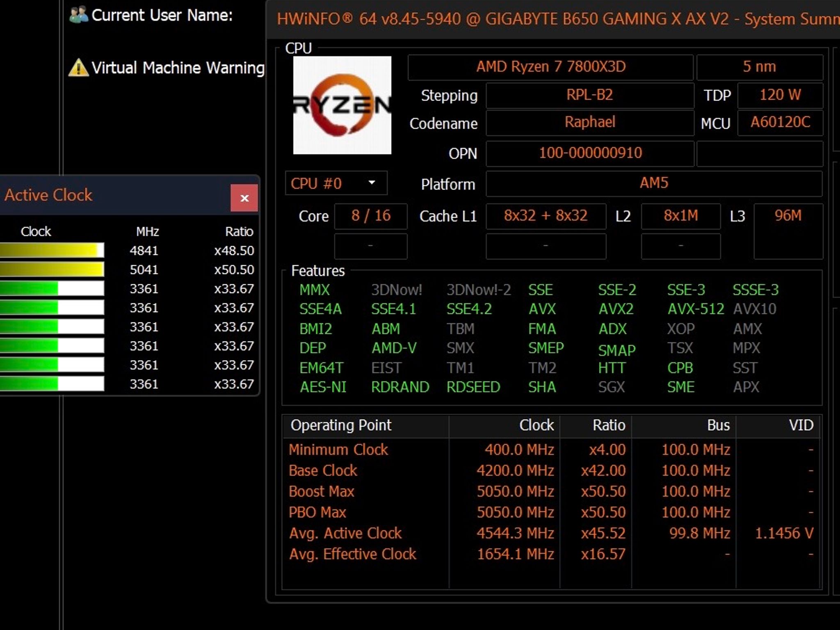Click the SGX feature label
The height and width of the screenshot is (630, 840).
click(x=611, y=387)
